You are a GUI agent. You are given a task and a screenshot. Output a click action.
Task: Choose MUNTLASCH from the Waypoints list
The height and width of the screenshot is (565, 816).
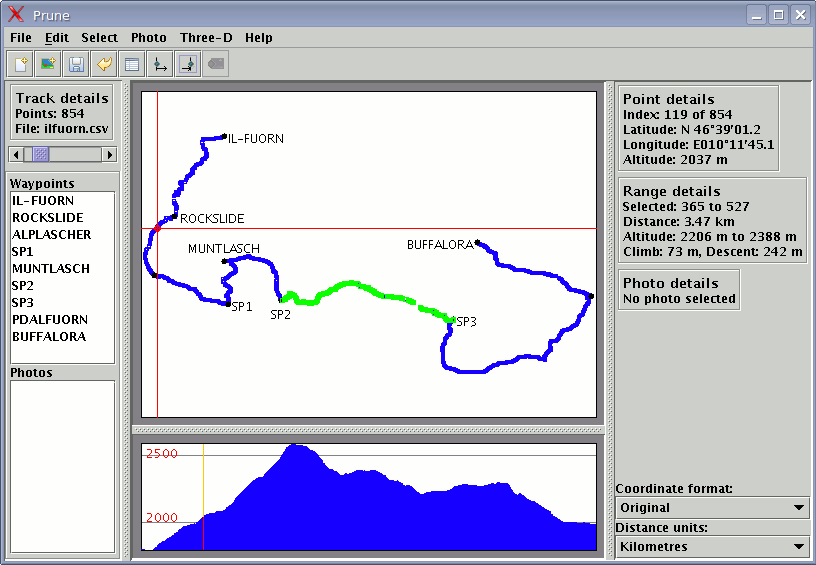51,269
